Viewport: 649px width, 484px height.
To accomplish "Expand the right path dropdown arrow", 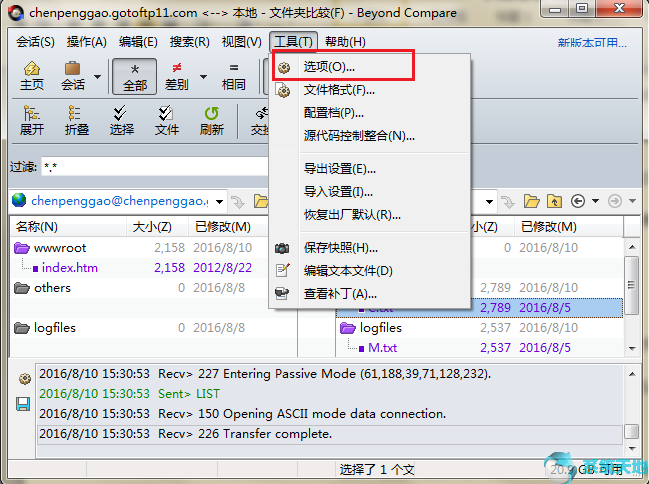I will (489, 202).
